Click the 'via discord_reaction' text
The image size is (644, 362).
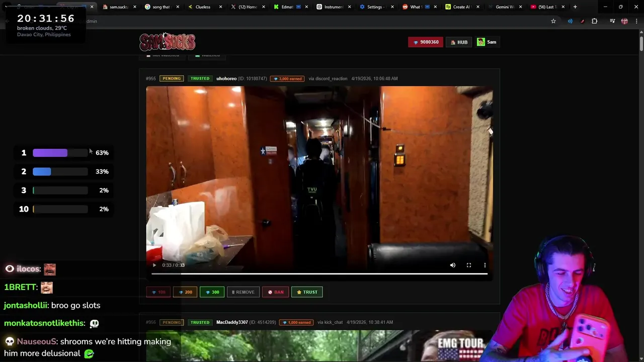(x=328, y=78)
